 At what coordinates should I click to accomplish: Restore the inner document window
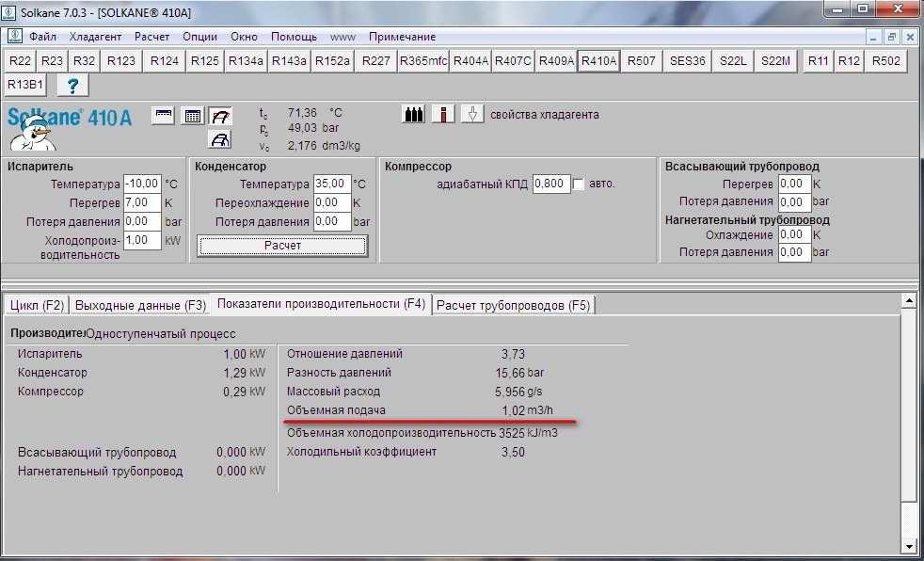click(x=892, y=37)
